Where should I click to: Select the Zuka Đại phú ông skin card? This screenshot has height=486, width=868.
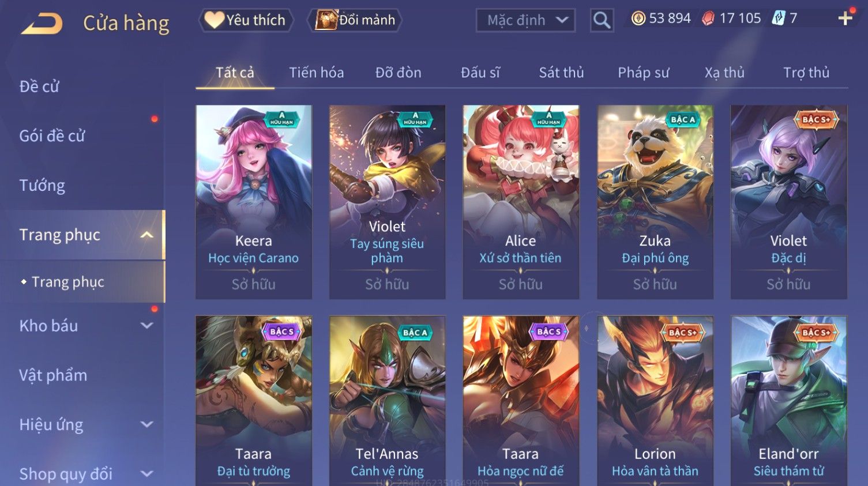click(x=655, y=202)
